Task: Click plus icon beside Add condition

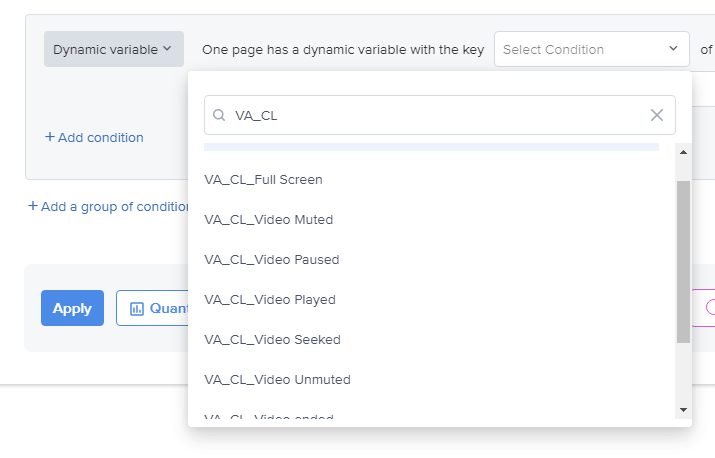Action: [50, 137]
